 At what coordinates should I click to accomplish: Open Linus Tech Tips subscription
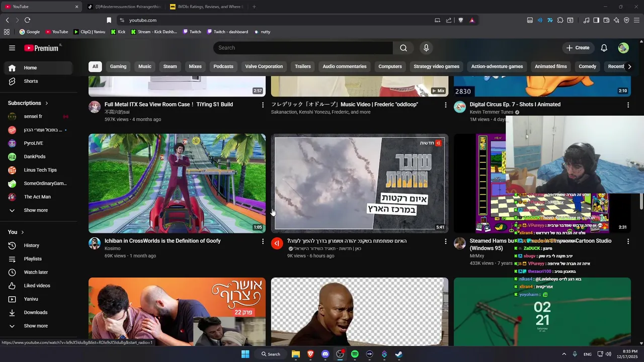point(39,170)
